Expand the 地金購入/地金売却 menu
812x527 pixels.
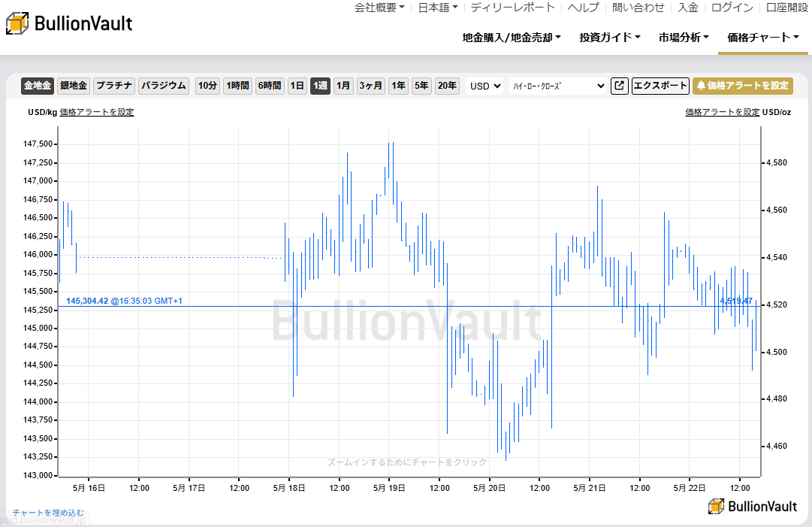tap(512, 38)
